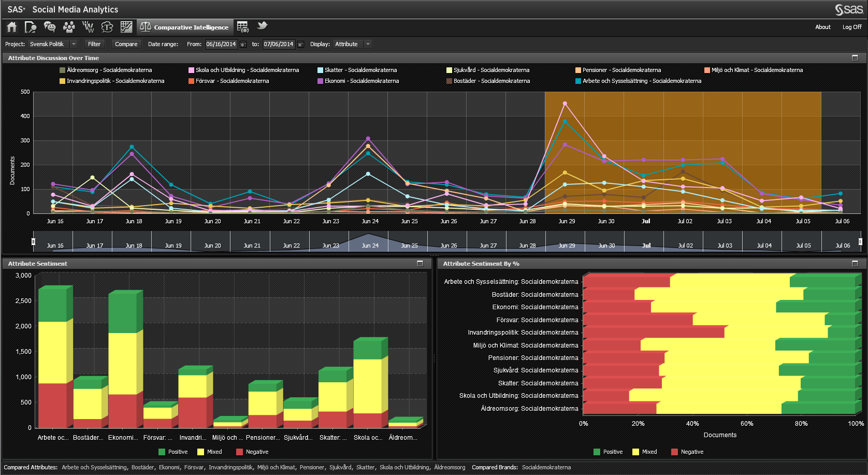
Task: Open the document search icon
Action: click(x=31, y=27)
